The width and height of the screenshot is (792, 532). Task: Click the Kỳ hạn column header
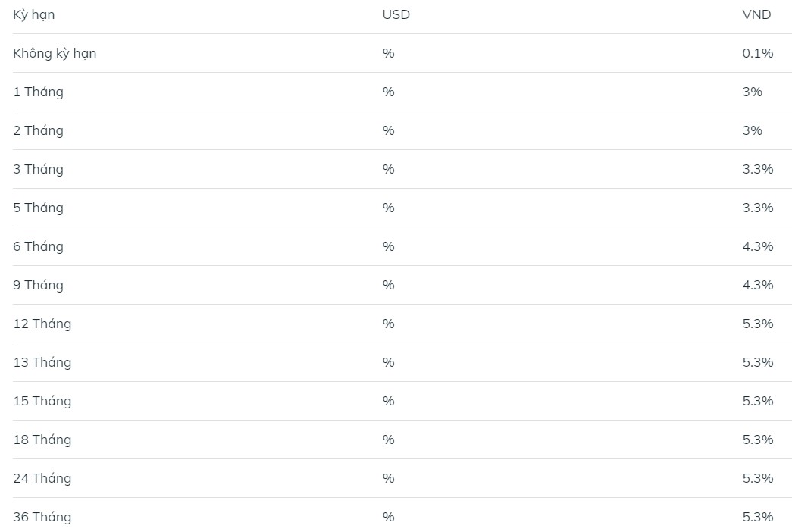[x=34, y=14]
